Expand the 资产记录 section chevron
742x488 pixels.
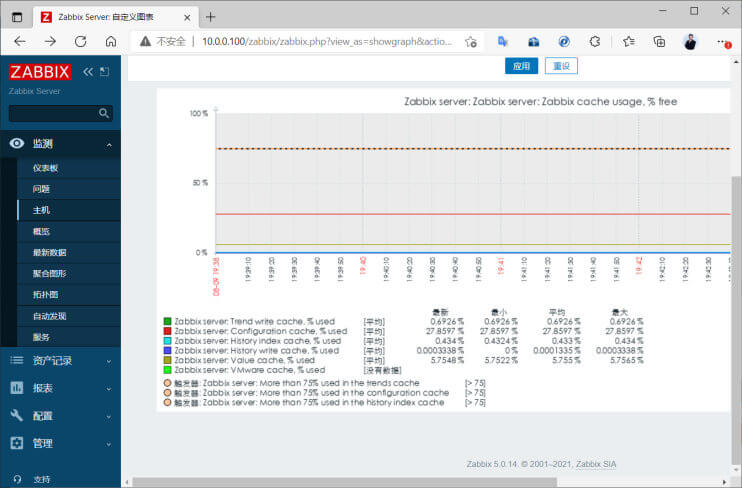click(x=109, y=362)
